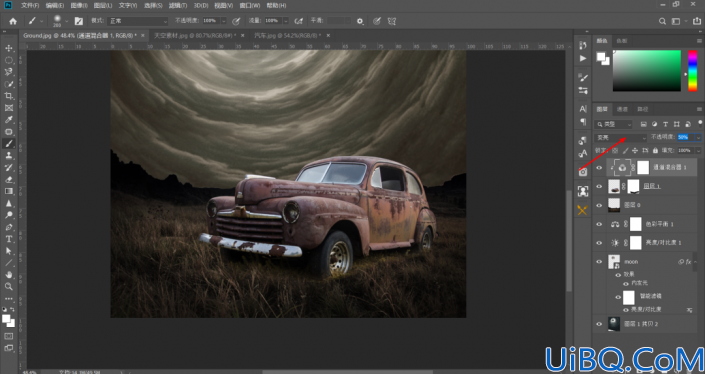Viewport: 705px width, 374px height.
Task: Select the Quick Selection tool
Action: pyautogui.click(x=9, y=84)
